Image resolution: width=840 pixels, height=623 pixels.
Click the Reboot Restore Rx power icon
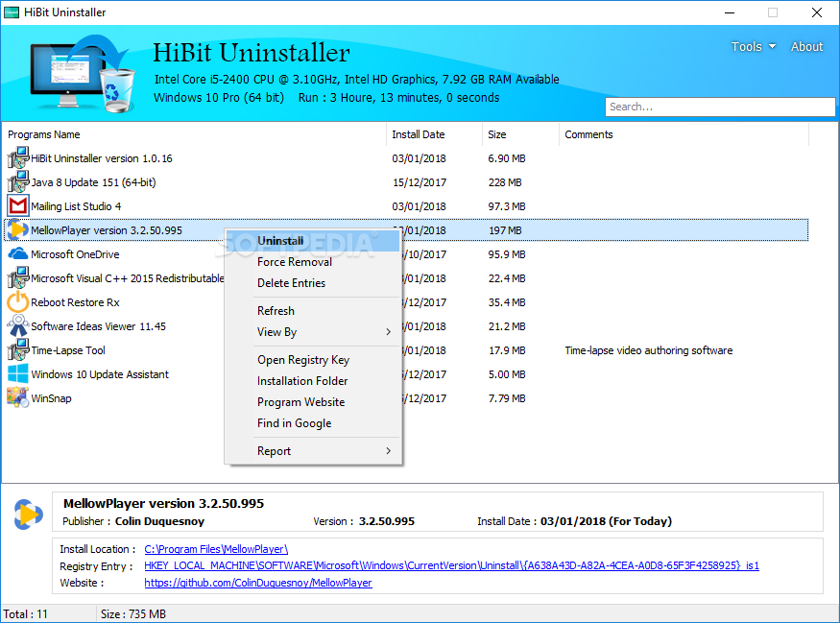point(17,301)
